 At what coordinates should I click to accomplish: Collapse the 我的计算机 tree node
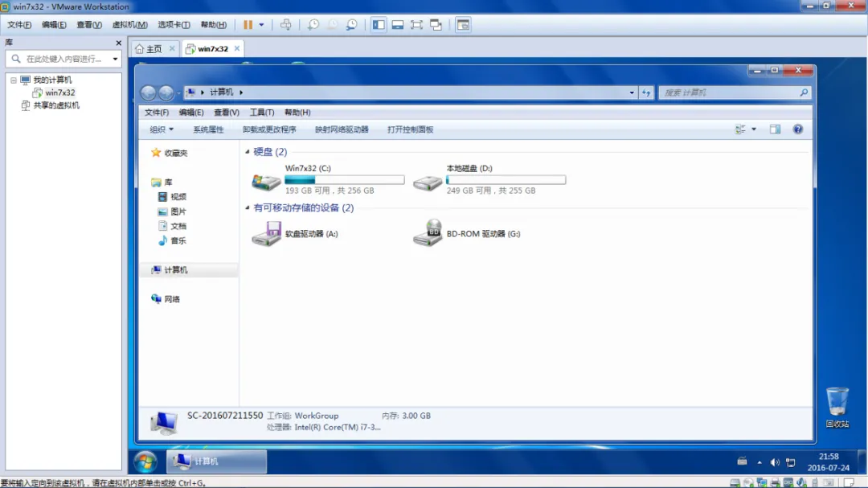click(x=14, y=80)
